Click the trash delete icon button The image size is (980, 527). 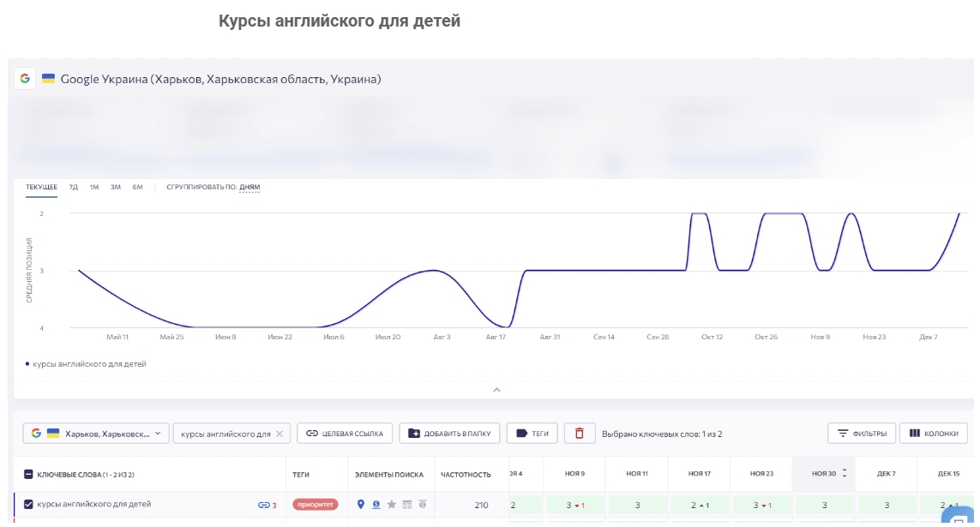(580, 434)
